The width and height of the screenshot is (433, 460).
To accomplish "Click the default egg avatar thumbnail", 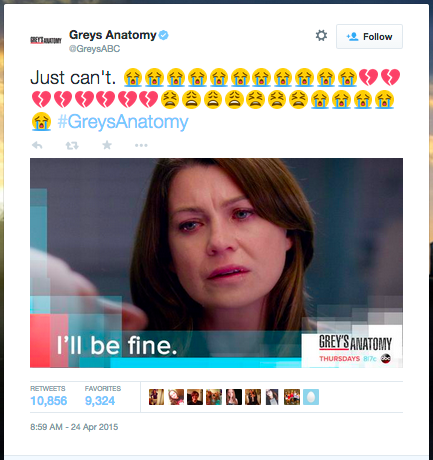I will click(x=311, y=397).
